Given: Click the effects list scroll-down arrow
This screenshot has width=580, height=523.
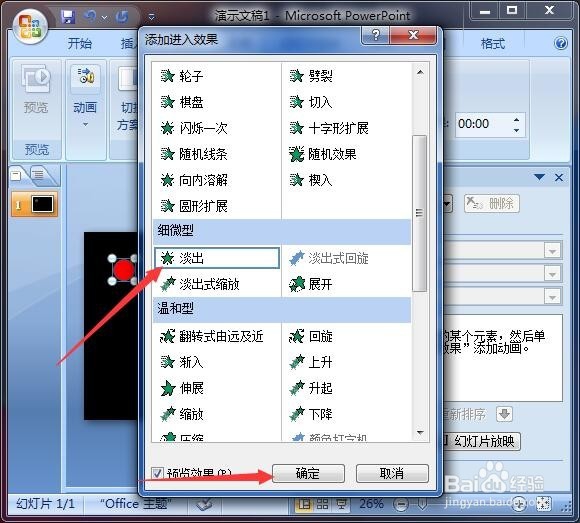Looking at the screenshot, I should [420, 432].
